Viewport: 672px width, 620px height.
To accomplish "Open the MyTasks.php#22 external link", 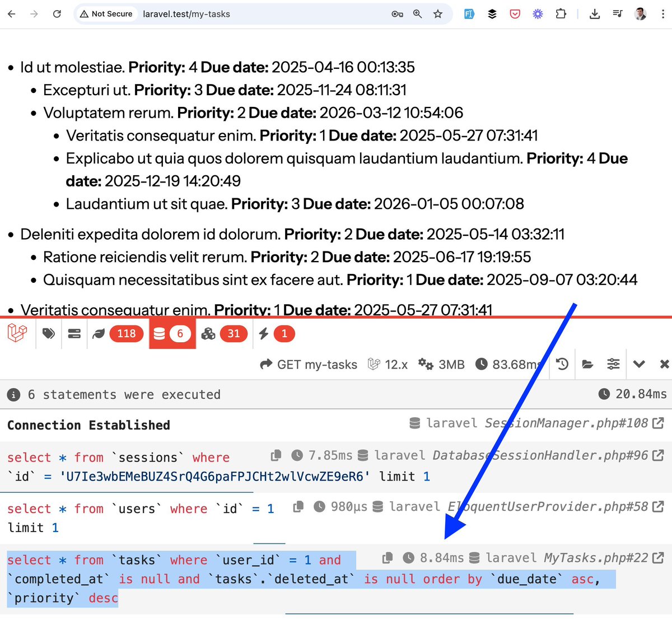I will [x=659, y=557].
